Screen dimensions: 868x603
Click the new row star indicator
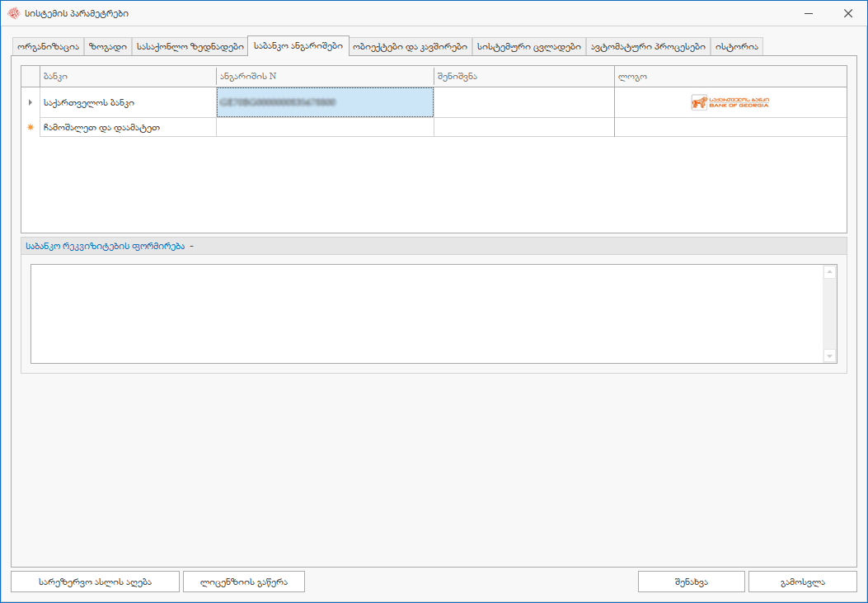(30, 128)
